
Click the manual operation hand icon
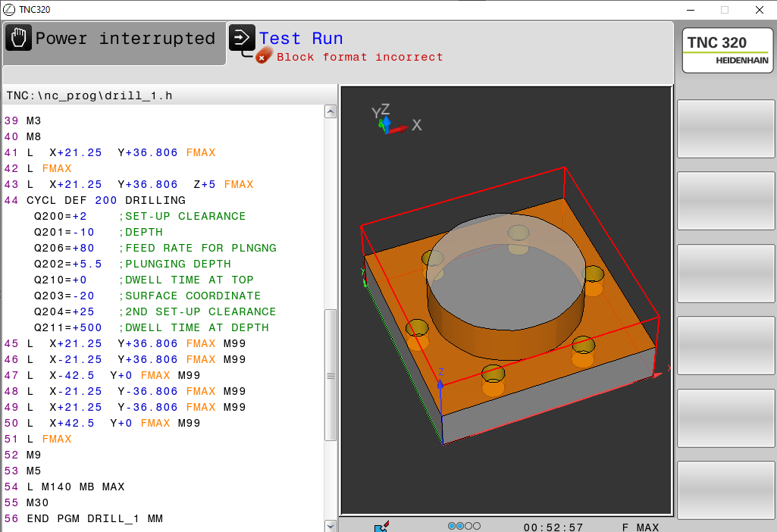[19, 38]
